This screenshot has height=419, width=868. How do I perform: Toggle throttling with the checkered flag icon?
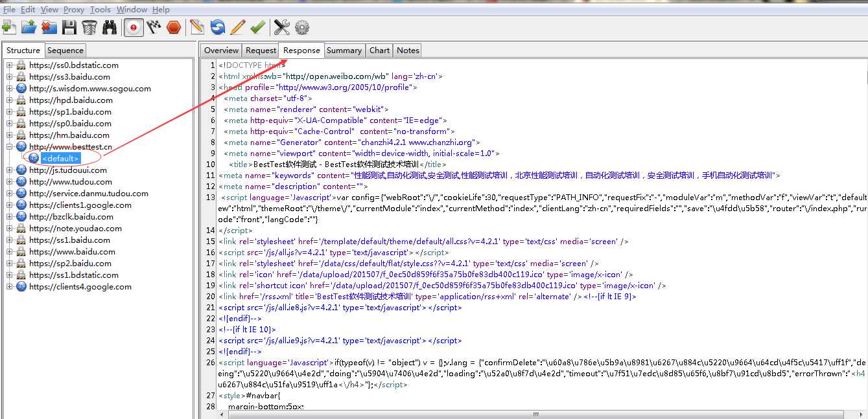point(154,27)
